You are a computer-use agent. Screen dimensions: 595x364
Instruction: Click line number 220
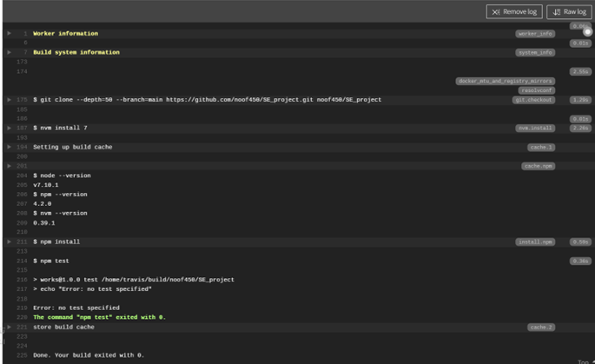coord(22,317)
